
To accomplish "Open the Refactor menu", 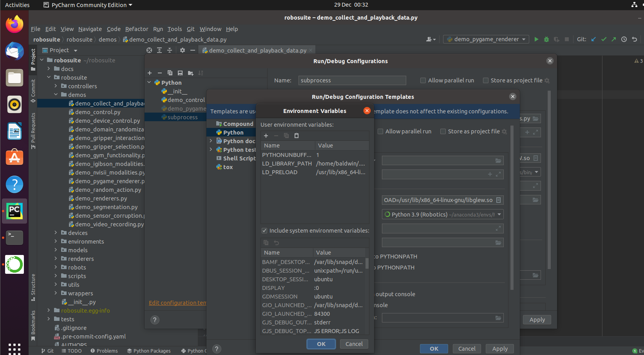I will (137, 29).
